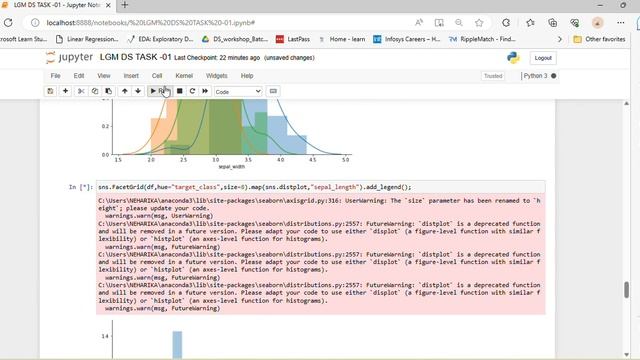640x360 pixels.
Task: Click the unsaved changes status text
Action: click(289, 58)
